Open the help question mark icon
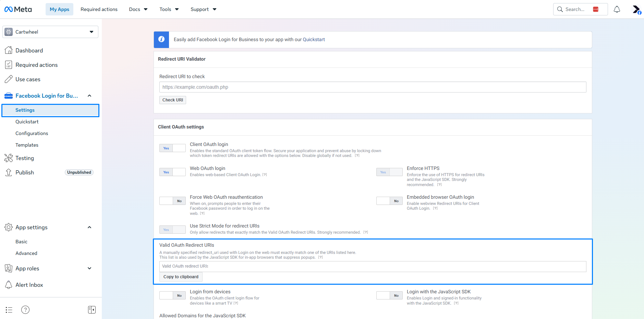644x319 pixels. pyautogui.click(x=25, y=310)
